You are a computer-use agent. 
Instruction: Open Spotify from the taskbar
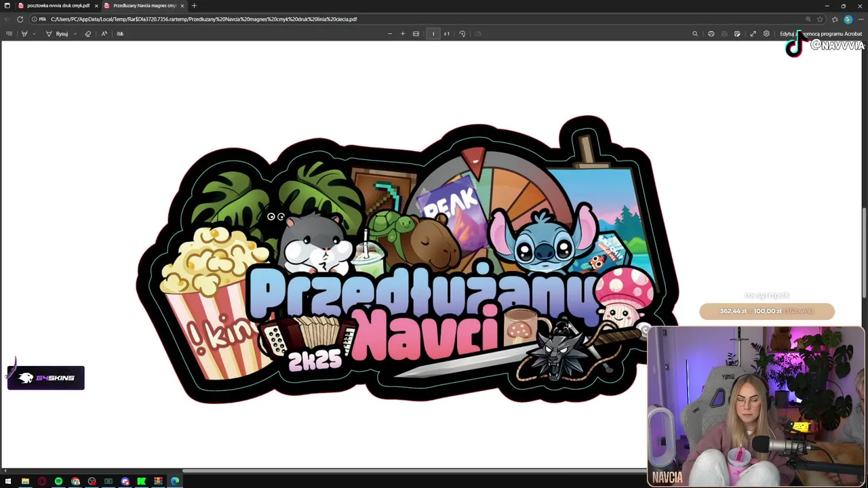tap(58, 481)
